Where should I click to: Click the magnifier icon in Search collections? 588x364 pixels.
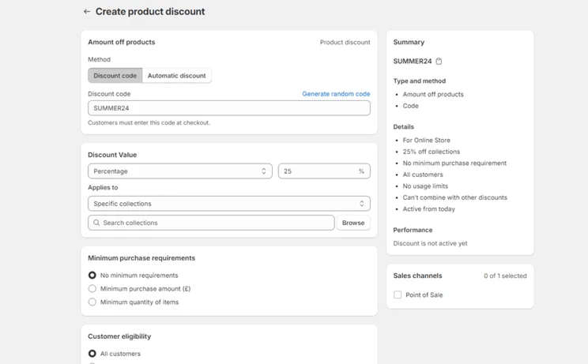(x=96, y=223)
